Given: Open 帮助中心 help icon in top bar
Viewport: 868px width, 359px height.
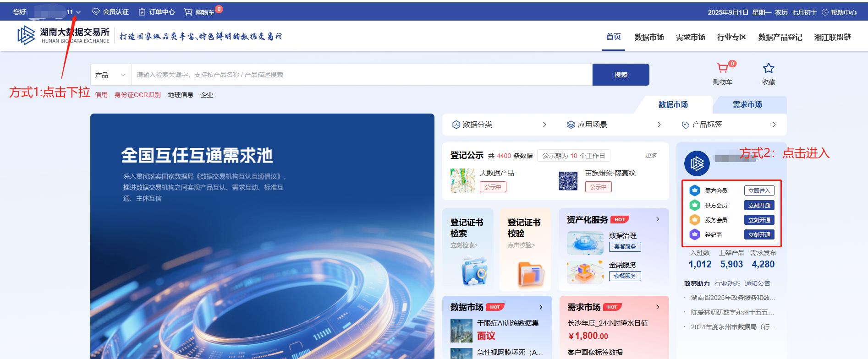Looking at the screenshot, I should tap(824, 12).
